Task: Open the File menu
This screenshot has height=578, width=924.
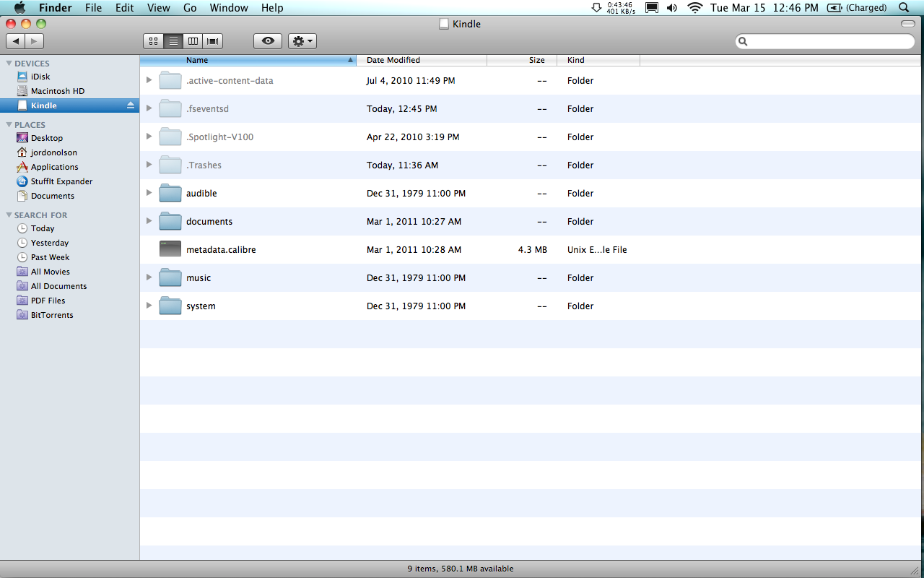Action: 93,8
